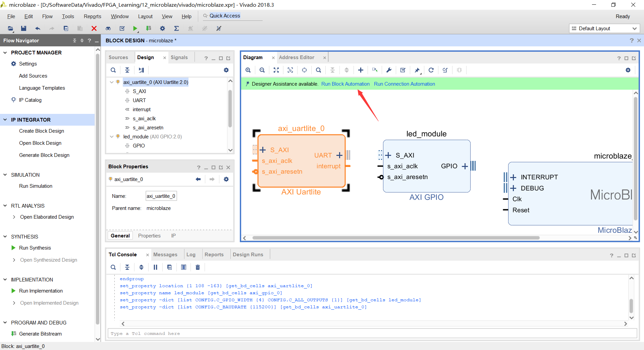Click the Validate Design checkmark icon in Diagram toolbar
Viewport: 644px width, 350px height.
403,70
